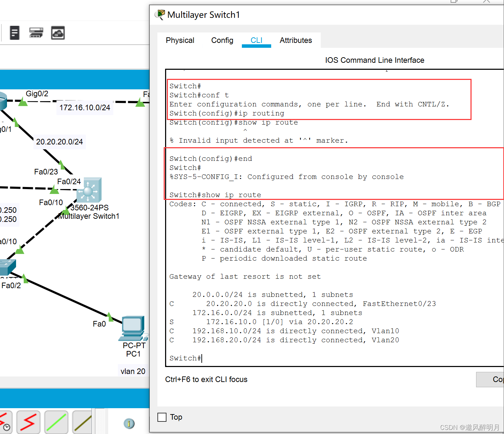This screenshot has height=434, width=504.
Task: Select Multilayer Switch1 device on the topology
Action: click(x=89, y=190)
